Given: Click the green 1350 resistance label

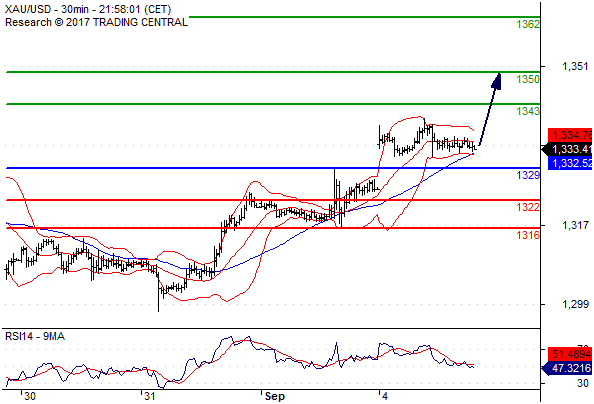Looking at the screenshot, I should 528,79.
